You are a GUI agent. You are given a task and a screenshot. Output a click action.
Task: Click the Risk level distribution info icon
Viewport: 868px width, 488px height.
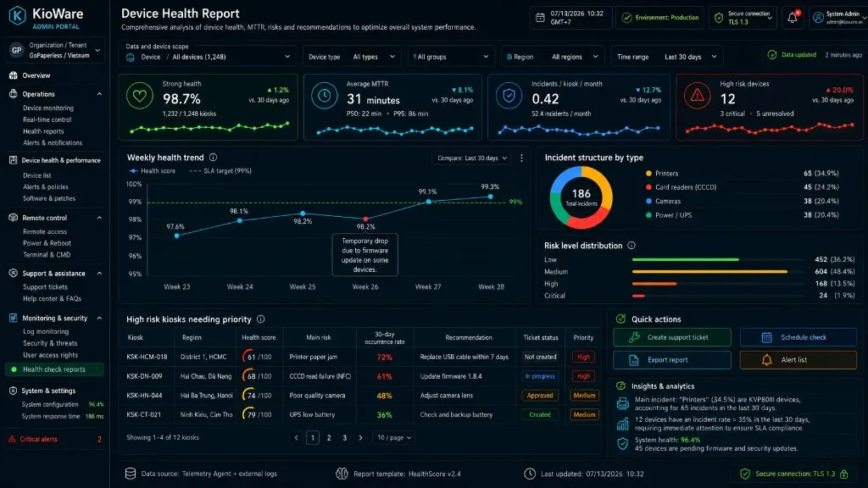[x=631, y=246]
